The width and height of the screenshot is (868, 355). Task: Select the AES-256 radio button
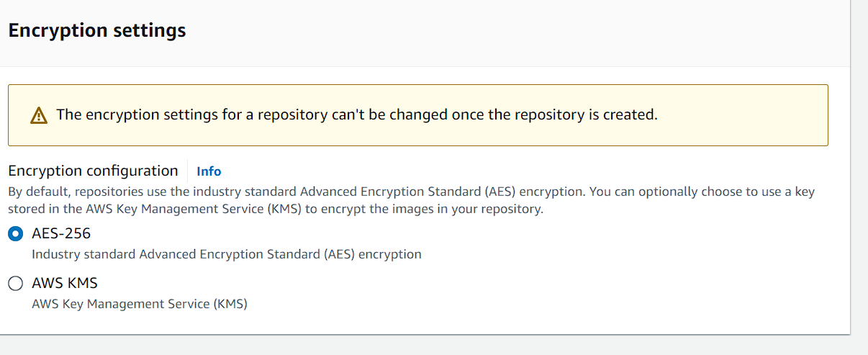click(x=15, y=234)
